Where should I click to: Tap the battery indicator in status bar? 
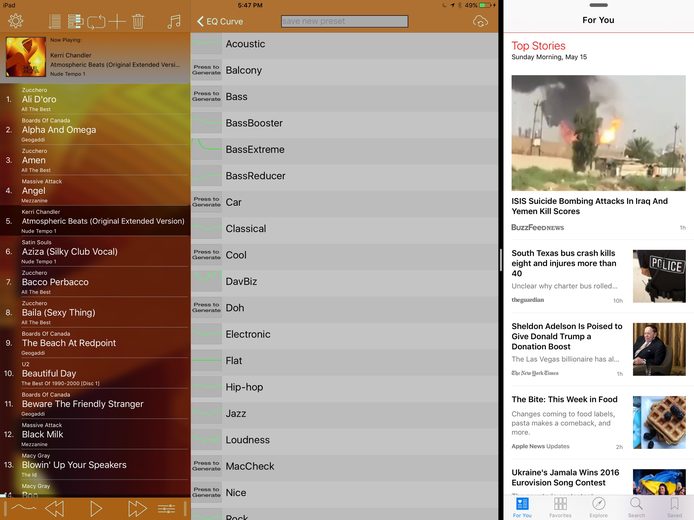tap(486, 5)
